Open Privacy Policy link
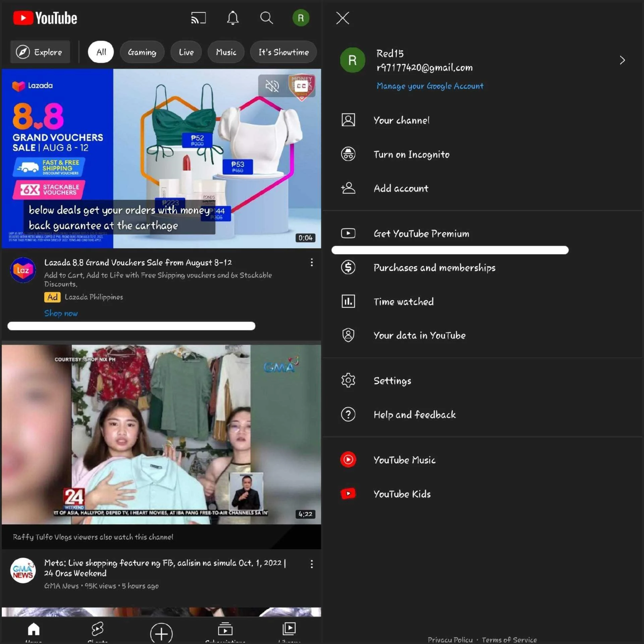Image resolution: width=644 pixels, height=644 pixels. 450,640
